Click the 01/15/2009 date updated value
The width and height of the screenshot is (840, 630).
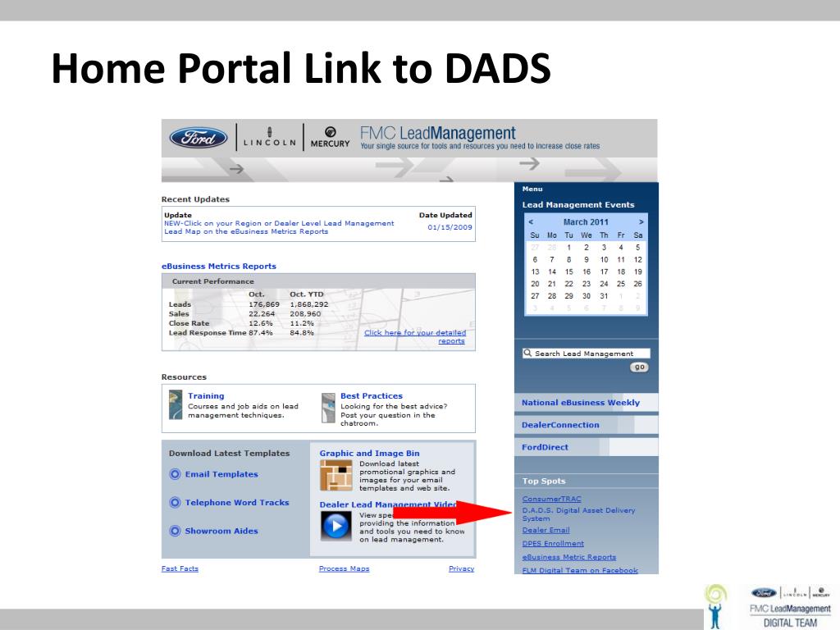[x=450, y=227]
